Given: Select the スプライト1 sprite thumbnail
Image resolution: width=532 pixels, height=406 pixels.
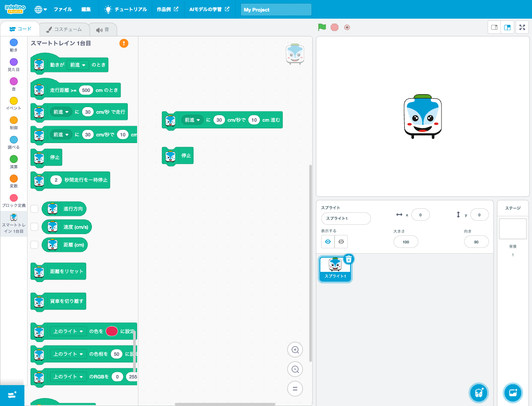Looking at the screenshot, I should pyautogui.click(x=335, y=269).
